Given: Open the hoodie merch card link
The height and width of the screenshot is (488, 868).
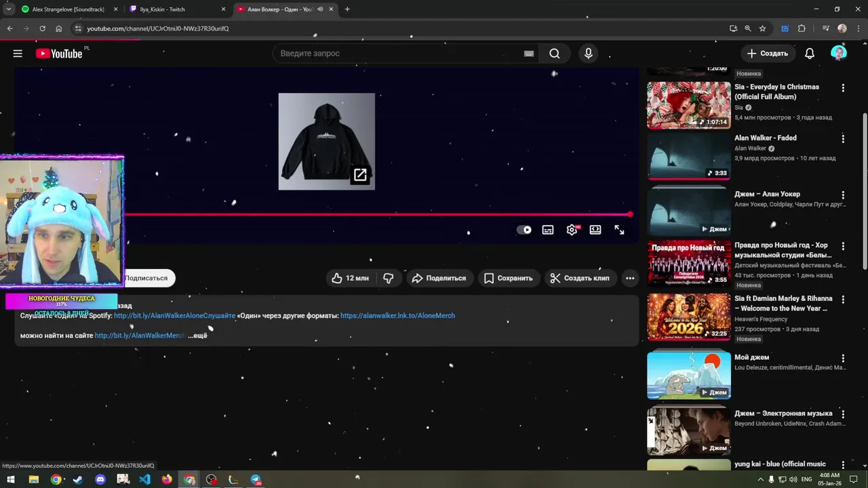Looking at the screenshot, I should 326,142.
